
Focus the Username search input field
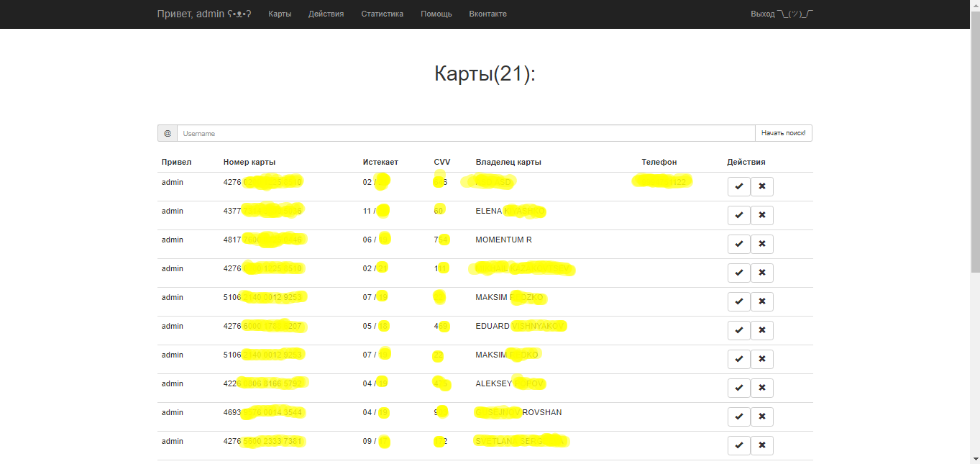pos(466,133)
